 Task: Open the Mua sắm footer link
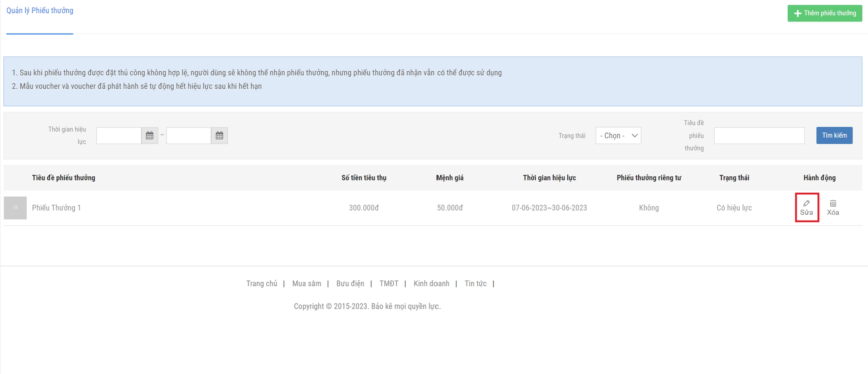point(307,284)
